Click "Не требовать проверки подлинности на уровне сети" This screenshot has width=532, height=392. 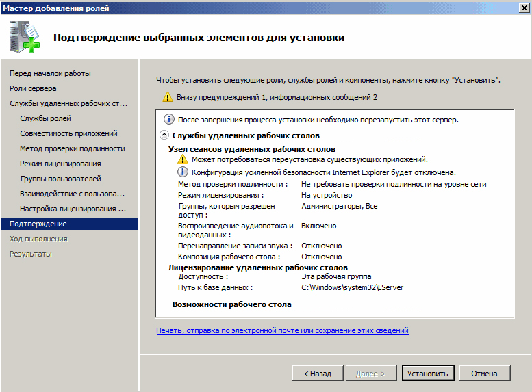pos(394,184)
